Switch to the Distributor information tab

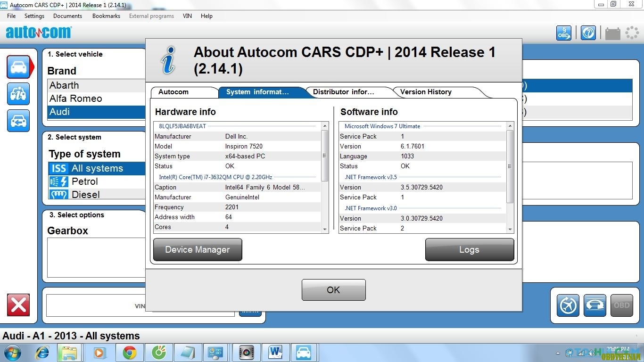348,92
